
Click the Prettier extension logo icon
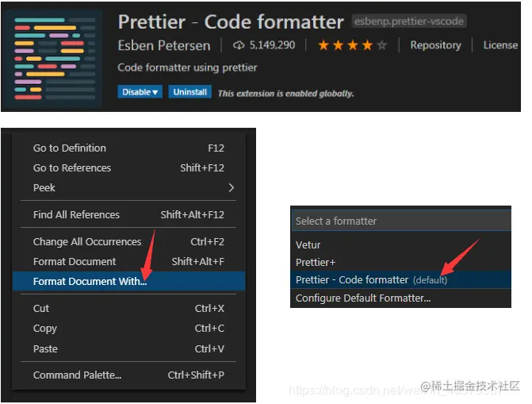(54, 59)
